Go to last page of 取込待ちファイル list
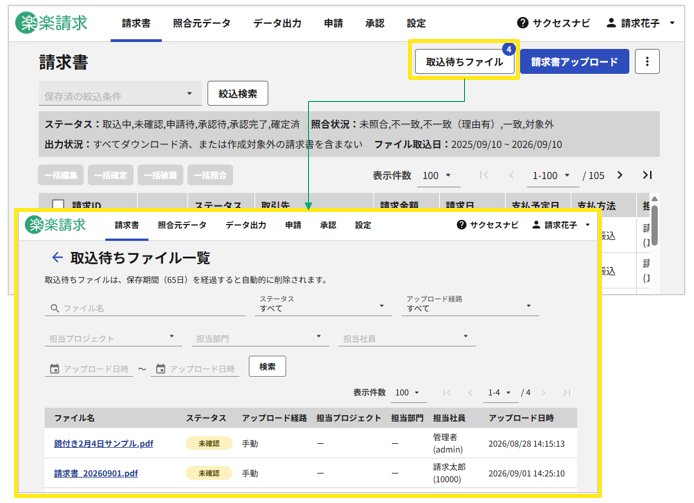694x503 pixels. click(567, 392)
